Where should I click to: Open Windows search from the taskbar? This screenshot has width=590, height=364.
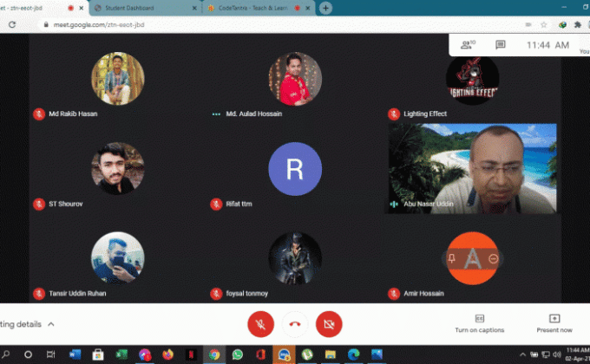(x=6, y=354)
